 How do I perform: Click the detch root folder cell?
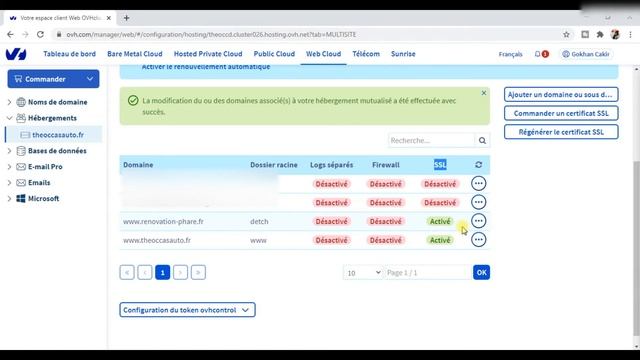click(x=259, y=221)
